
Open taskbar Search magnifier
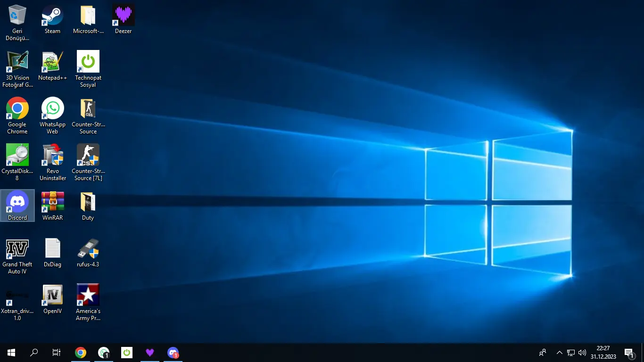coord(34,353)
